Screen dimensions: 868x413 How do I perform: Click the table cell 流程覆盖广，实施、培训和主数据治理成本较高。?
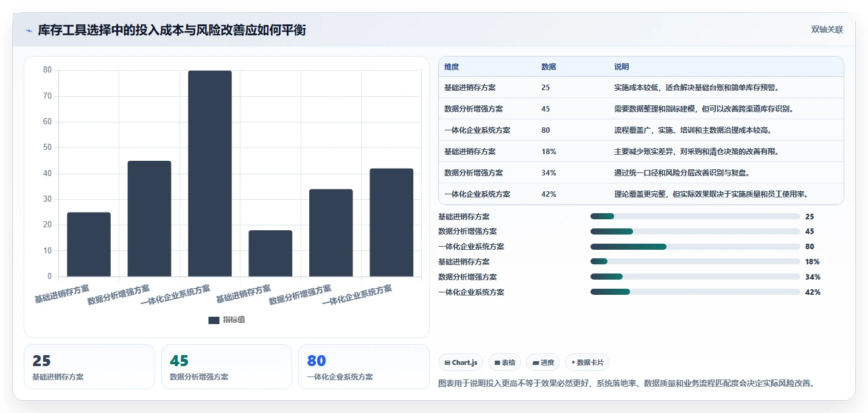tap(693, 130)
